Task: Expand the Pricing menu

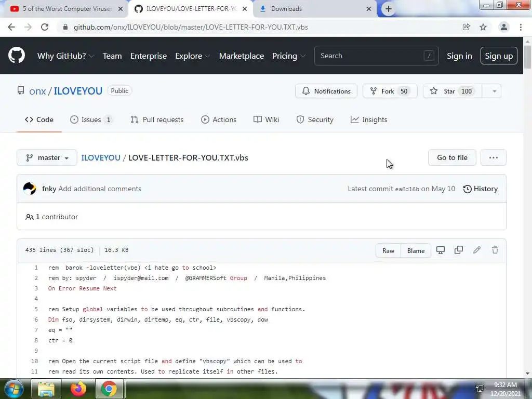Action: 289,56
